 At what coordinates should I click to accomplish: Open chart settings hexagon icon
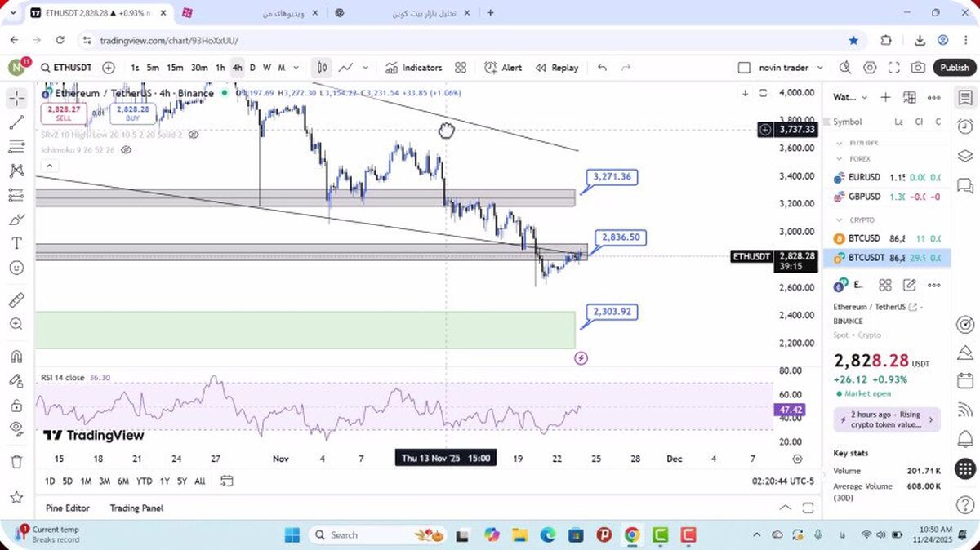870,68
